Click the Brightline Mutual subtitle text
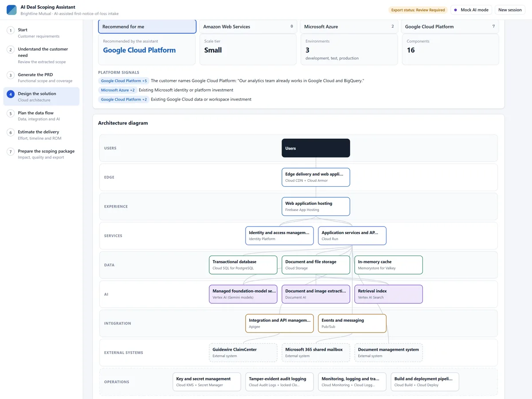 [x=70, y=14]
